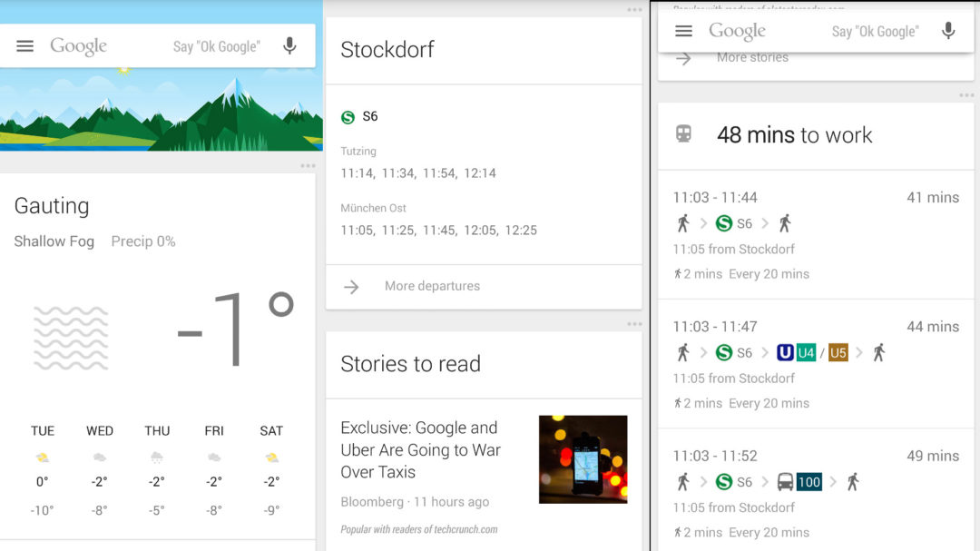Viewport: 980px width, 551px height.
Task: Tap the Shallow Fog condition text
Action: 54,241
